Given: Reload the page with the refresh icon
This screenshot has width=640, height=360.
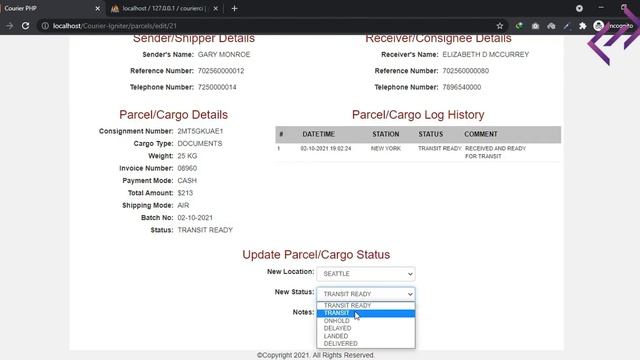Looking at the screenshot, I should [x=25, y=26].
